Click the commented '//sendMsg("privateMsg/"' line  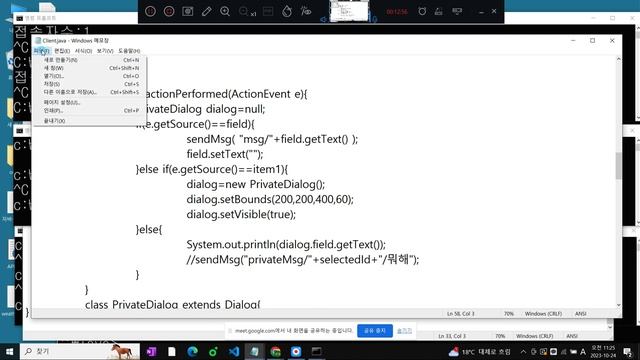point(302,260)
